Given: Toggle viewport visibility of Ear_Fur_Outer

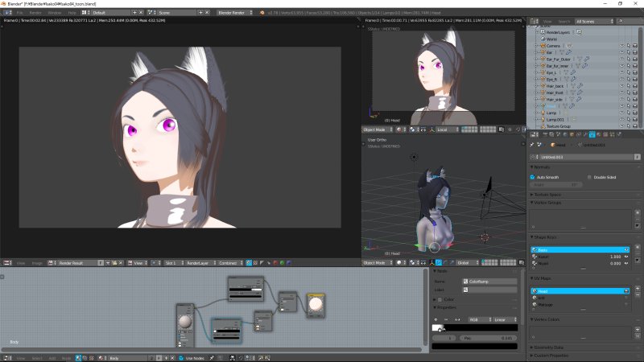Looking at the screenshot, I should tap(621, 59).
